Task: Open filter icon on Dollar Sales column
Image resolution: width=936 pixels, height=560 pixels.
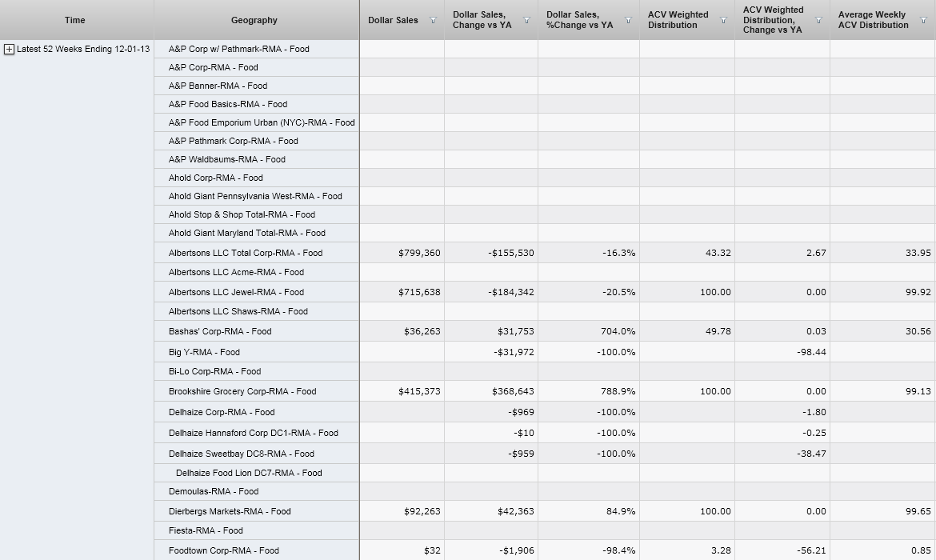Action: point(433,21)
